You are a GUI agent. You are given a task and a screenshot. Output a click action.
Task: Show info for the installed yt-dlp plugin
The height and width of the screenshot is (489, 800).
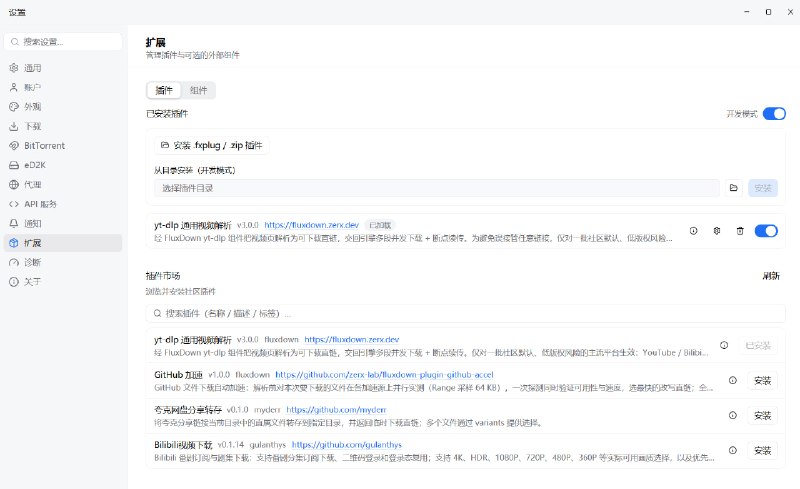[x=693, y=231]
